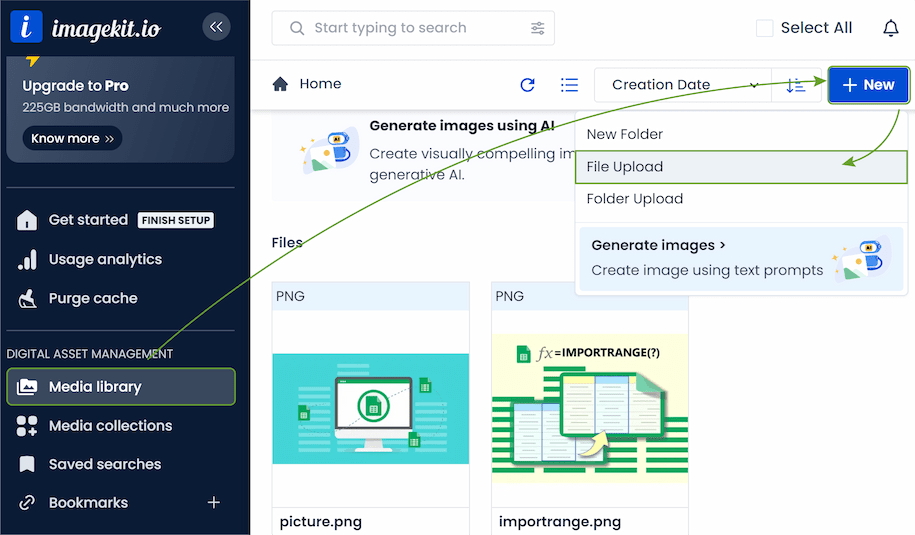Image resolution: width=915 pixels, height=535 pixels.
Task: Click the refresh icon in toolbar
Action: [x=528, y=85]
